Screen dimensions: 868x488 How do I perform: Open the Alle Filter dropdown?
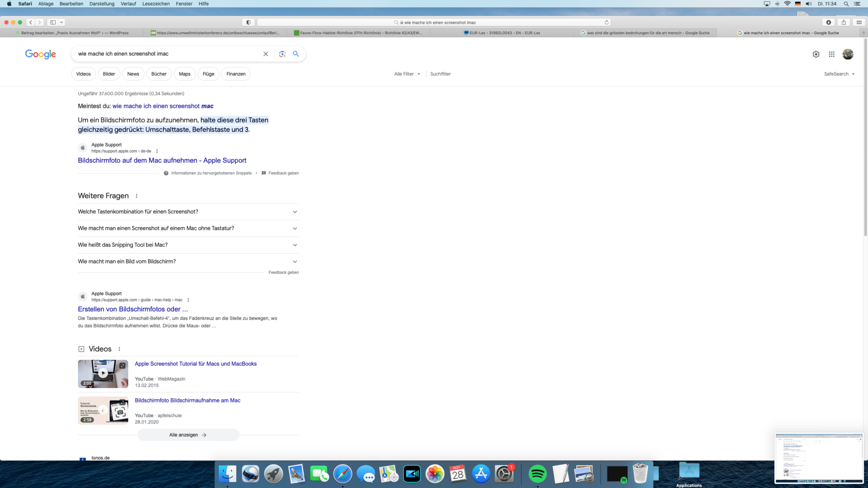(407, 74)
